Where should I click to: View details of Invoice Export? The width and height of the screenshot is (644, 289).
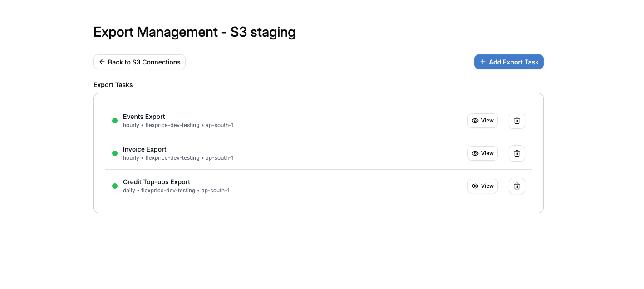tap(482, 153)
